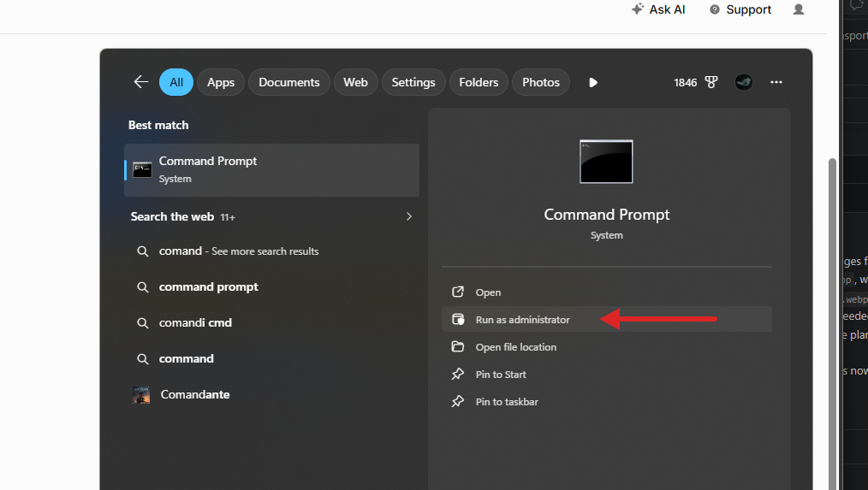Expand Search the web chevron
868x490 pixels.
[409, 216]
